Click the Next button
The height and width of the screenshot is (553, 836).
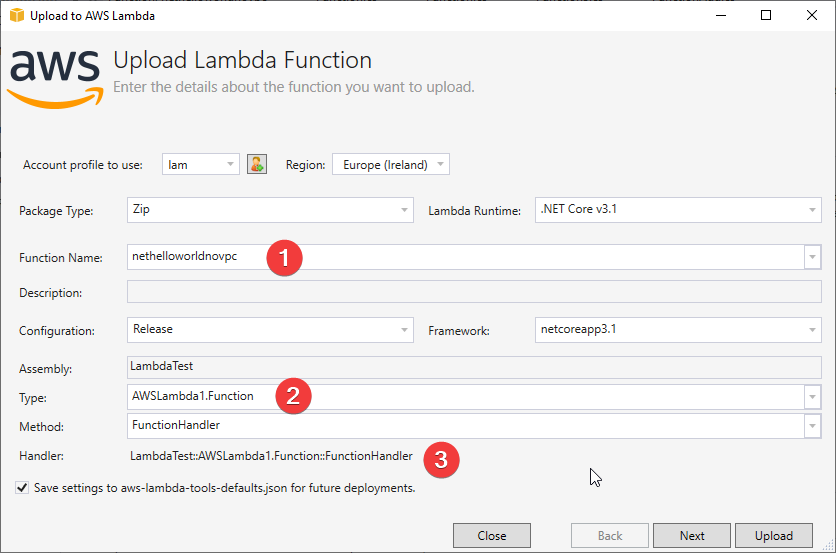coord(692,535)
